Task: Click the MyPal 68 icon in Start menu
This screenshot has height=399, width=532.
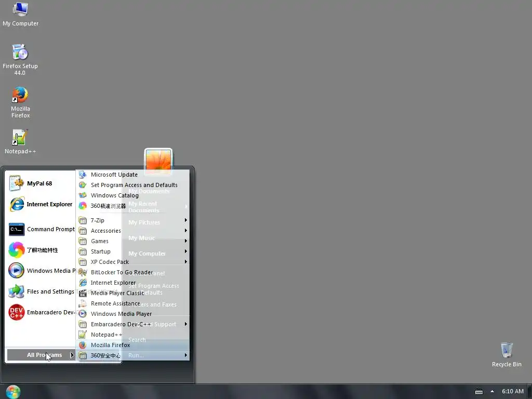Action: [16, 183]
